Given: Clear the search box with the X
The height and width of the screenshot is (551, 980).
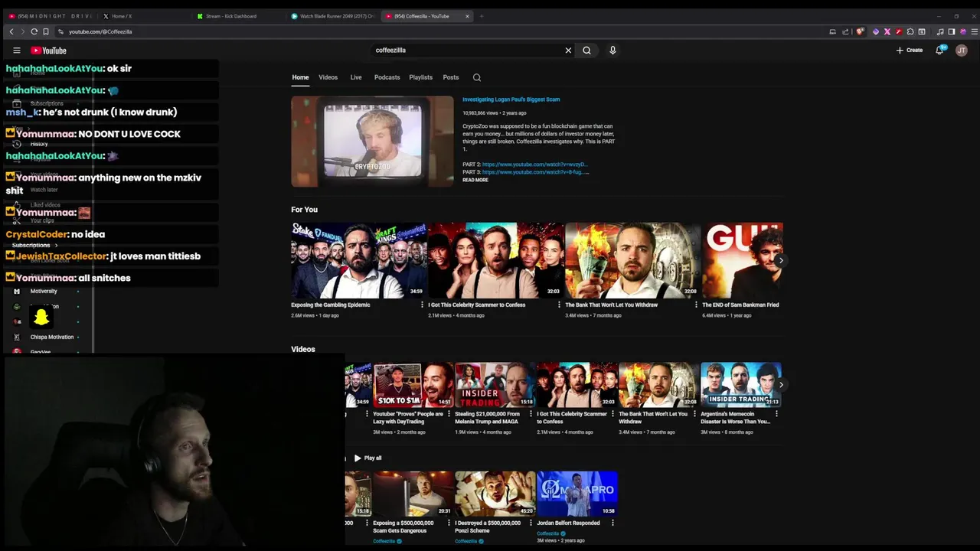Looking at the screenshot, I should [x=568, y=51].
